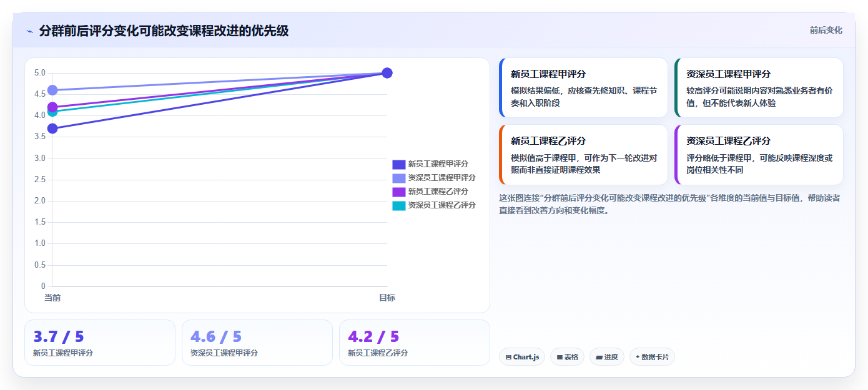Open the 资深员工课程乙评分 description card

point(759,155)
